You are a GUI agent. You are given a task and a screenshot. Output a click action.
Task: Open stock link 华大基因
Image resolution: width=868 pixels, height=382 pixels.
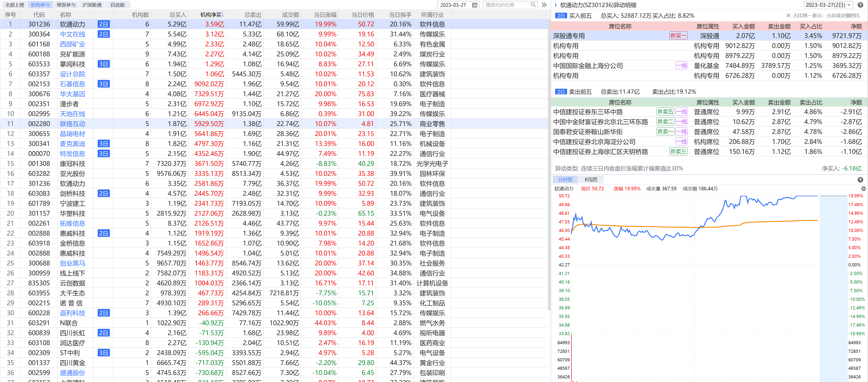(x=72, y=94)
